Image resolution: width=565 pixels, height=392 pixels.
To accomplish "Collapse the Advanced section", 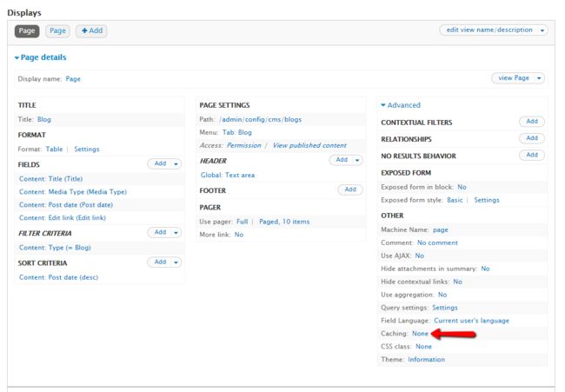I will [x=401, y=105].
